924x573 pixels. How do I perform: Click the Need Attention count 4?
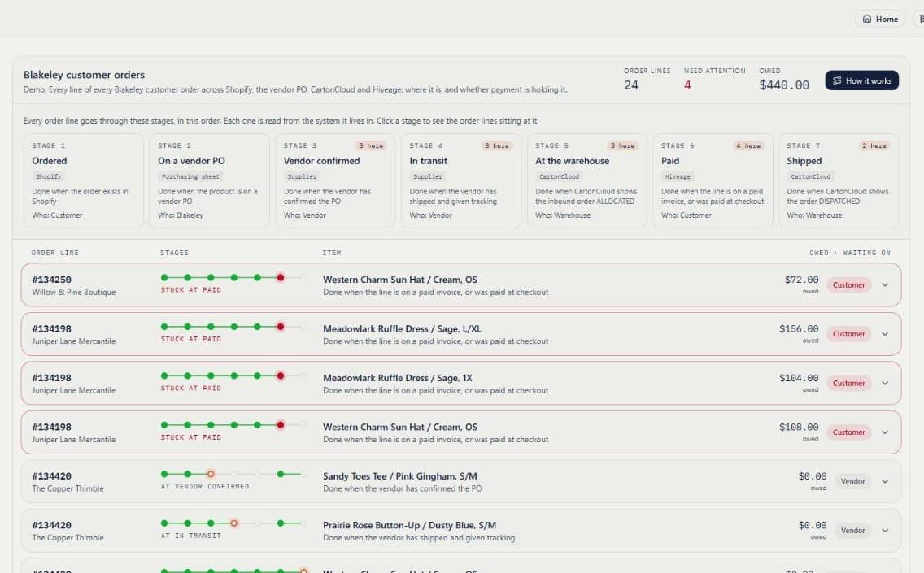coord(687,85)
